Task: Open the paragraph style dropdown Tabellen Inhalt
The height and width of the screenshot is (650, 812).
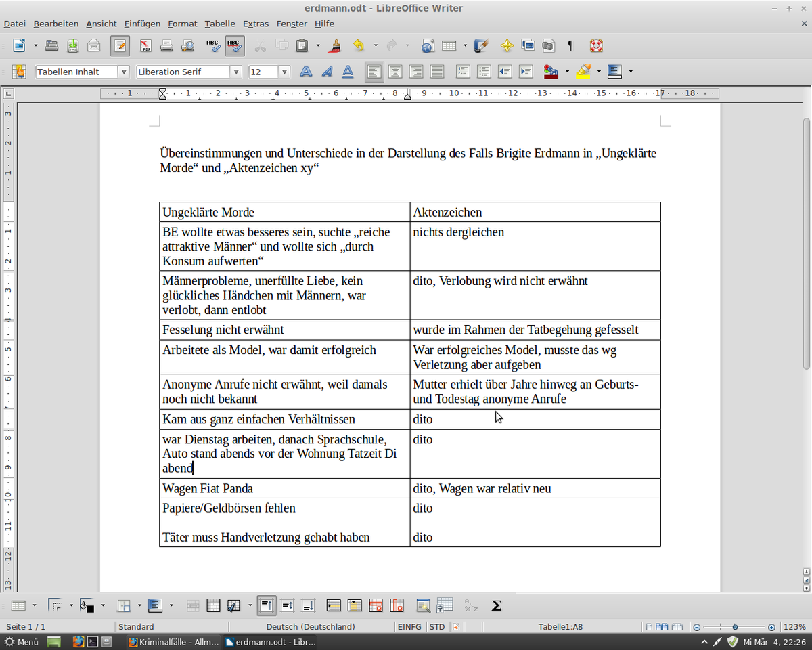Action: (x=123, y=72)
